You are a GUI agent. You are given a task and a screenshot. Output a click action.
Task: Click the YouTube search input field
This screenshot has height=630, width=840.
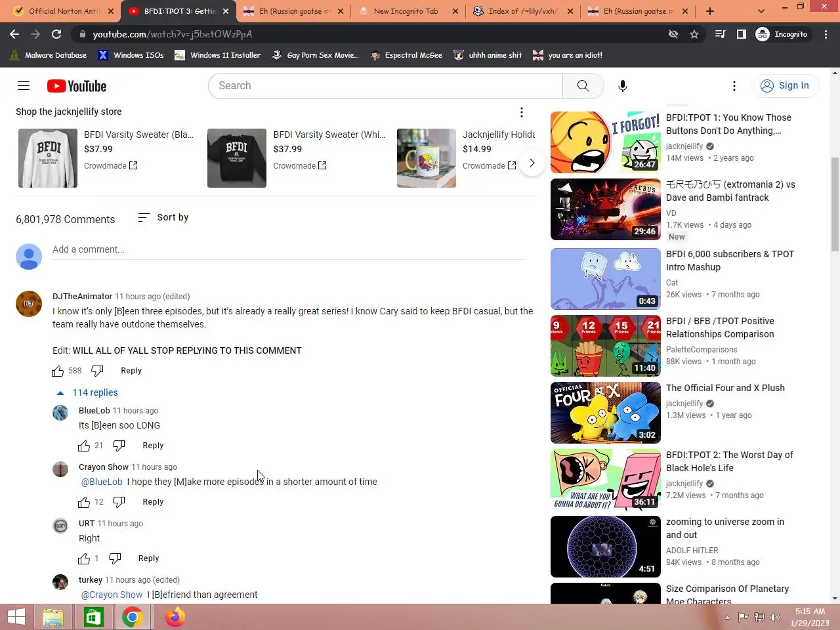(385, 86)
